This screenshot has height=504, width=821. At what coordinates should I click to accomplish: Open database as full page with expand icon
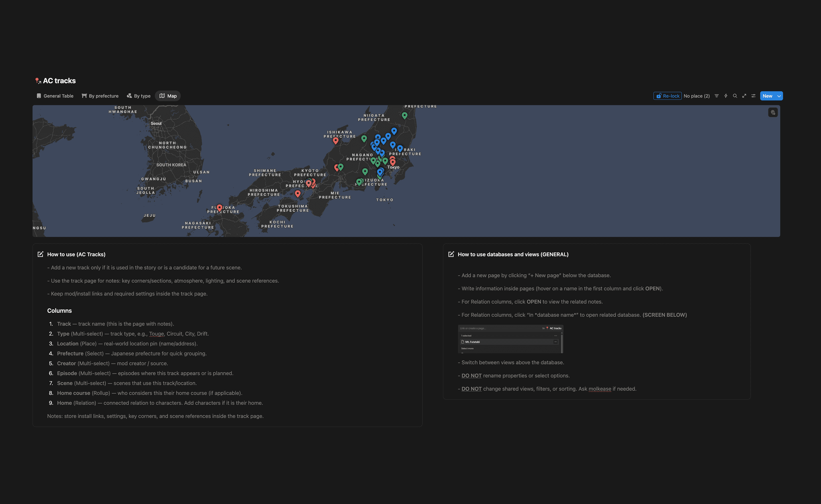744,96
